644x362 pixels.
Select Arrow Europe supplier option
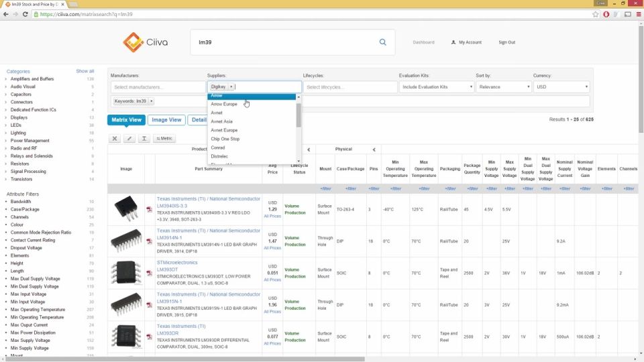pos(252,105)
